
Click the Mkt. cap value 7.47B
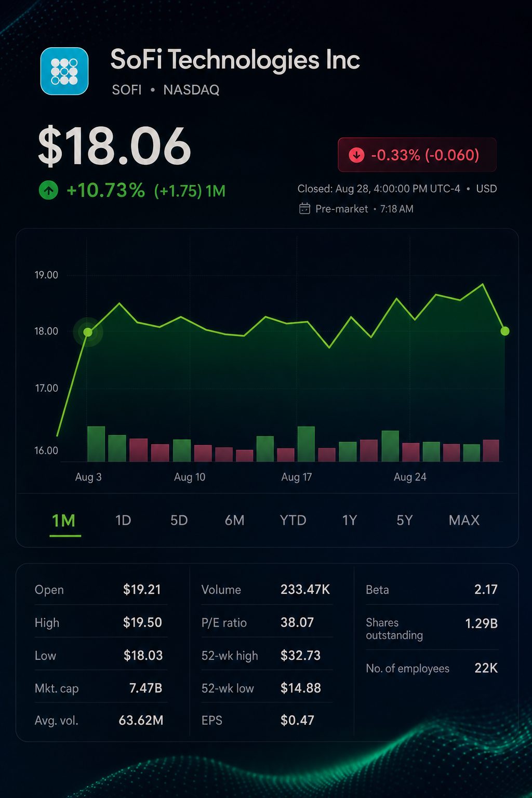(145, 688)
